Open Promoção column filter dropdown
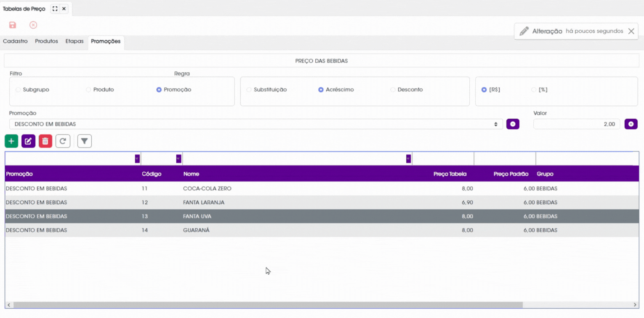This screenshot has height=318, width=644. tap(137, 159)
